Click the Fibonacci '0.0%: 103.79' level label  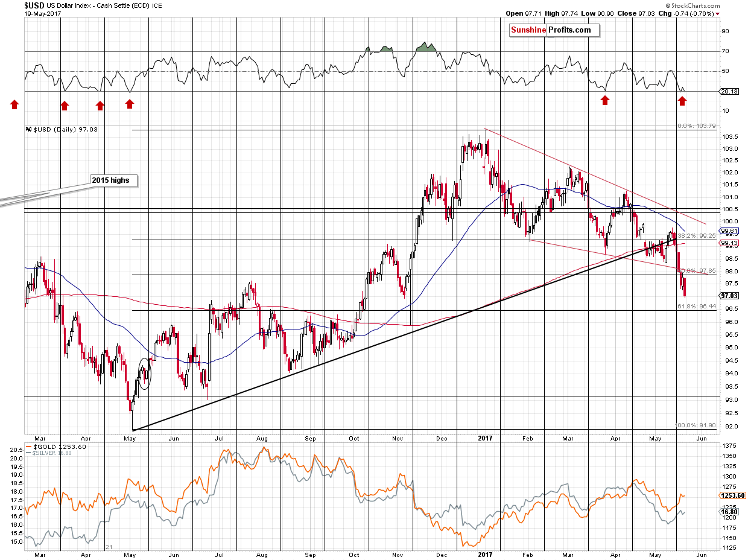coord(696,126)
